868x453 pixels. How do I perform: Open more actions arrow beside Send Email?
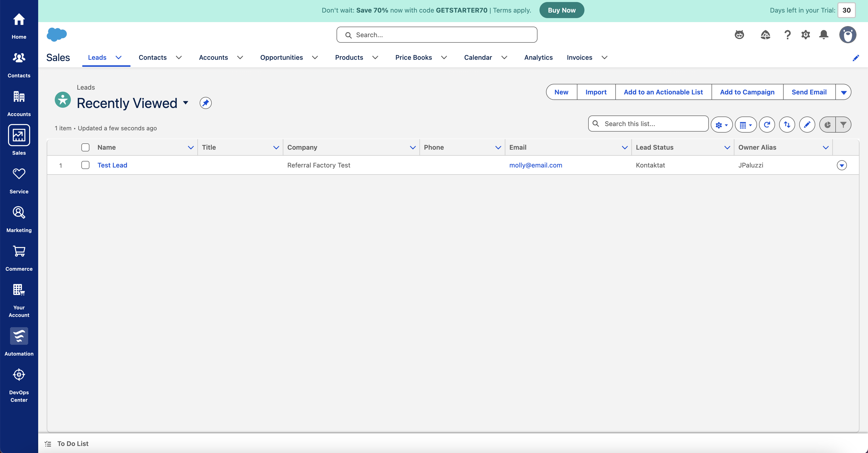843,92
